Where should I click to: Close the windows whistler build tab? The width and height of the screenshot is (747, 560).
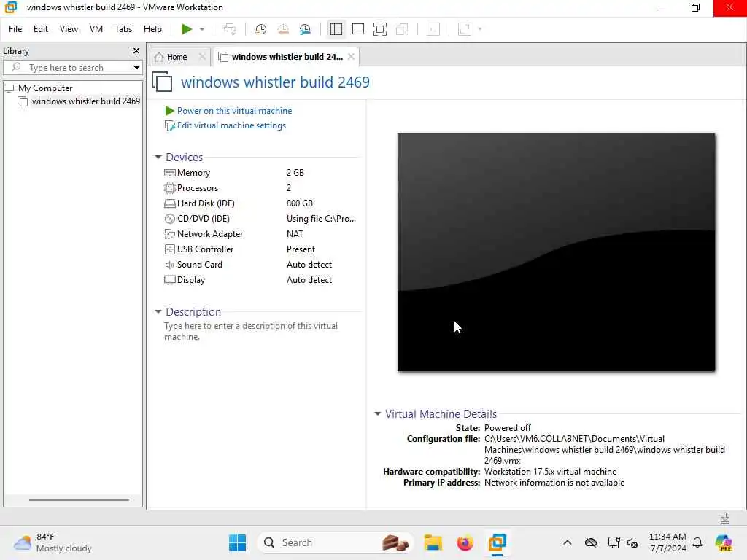coord(351,57)
